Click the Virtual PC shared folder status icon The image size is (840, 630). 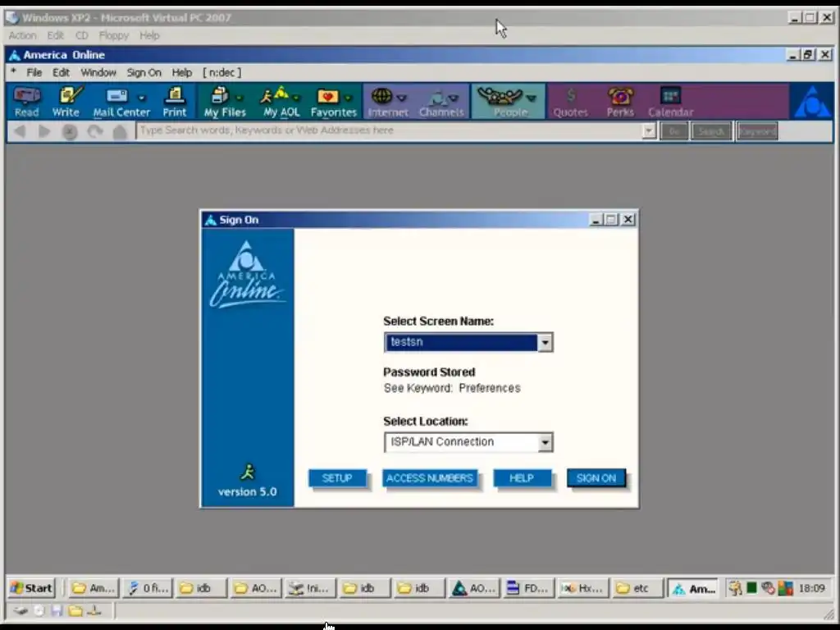75,610
